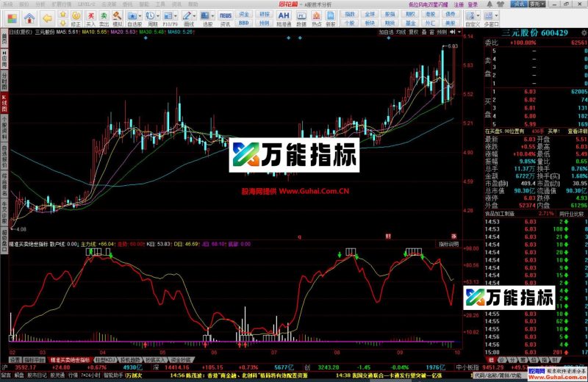Select the 分时图 left sidebar tab
The height and width of the screenshot is (382, 588).
[4, 80]
